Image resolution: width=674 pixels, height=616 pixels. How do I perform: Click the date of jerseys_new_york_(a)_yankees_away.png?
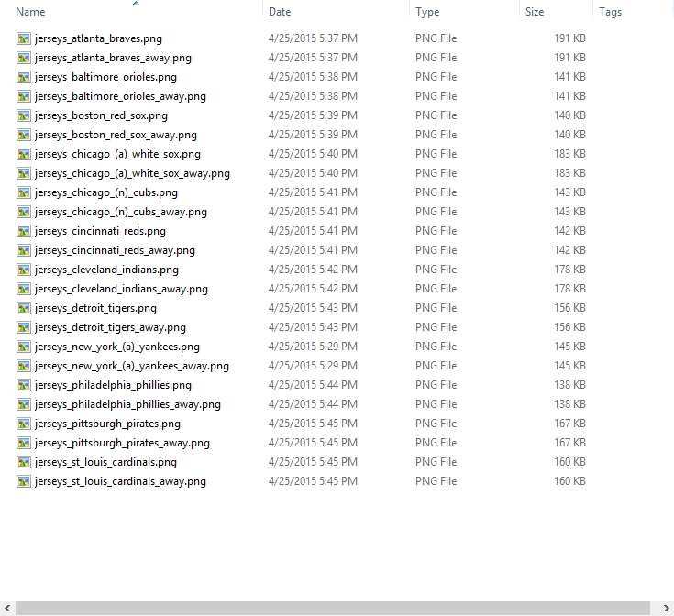(313, 366)
